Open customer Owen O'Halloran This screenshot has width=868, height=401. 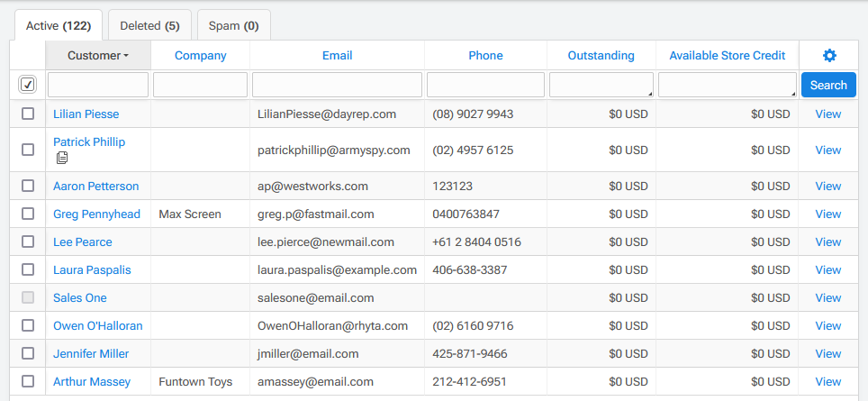(x=98, y=325)
